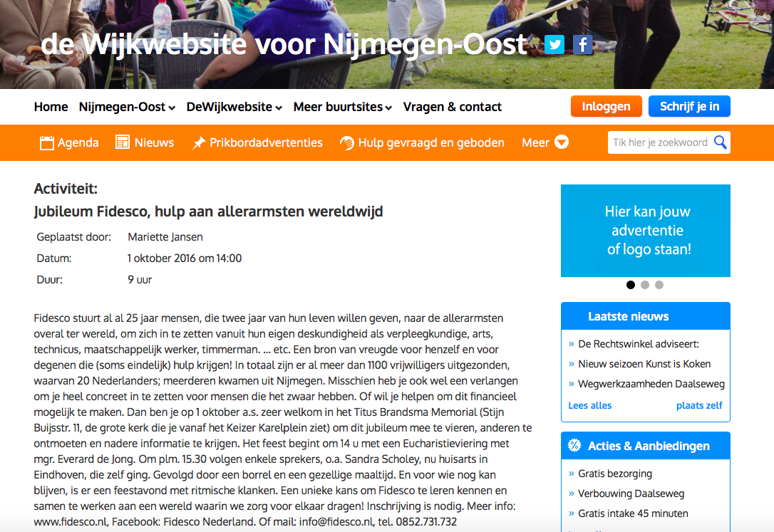Click the orange Inloggen button

pyautogui.click(x=607, y=107)
